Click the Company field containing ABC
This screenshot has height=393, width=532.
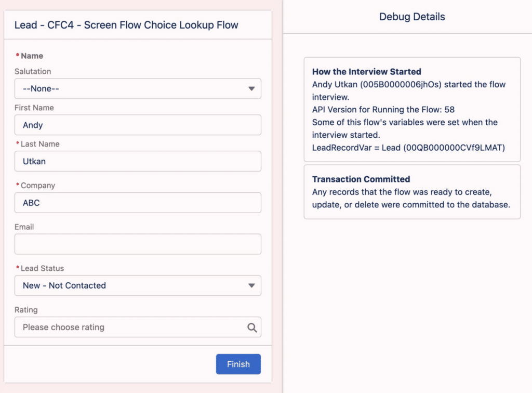coord(138,203)
